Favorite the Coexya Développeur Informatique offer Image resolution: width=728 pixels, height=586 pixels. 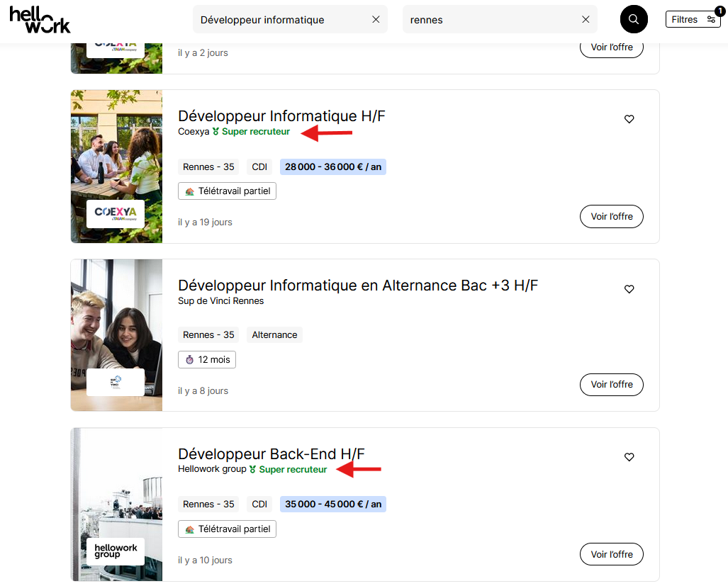[629, 119]
